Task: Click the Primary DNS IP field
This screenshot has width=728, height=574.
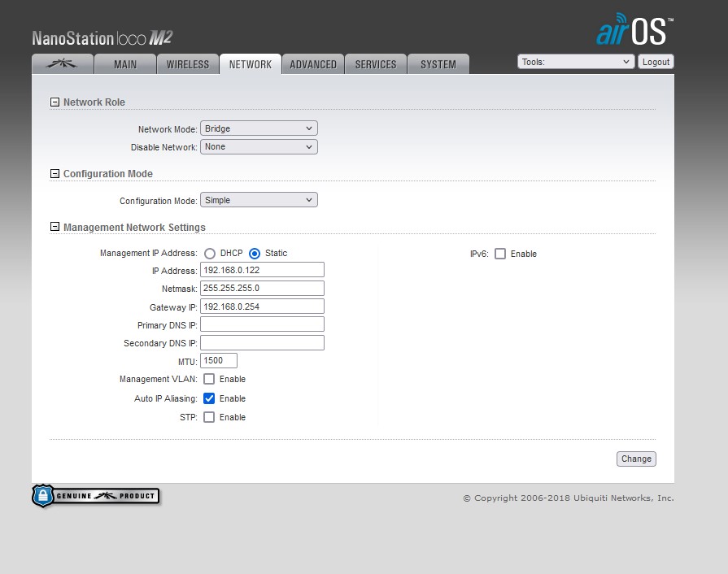Action: pos(262,324)
